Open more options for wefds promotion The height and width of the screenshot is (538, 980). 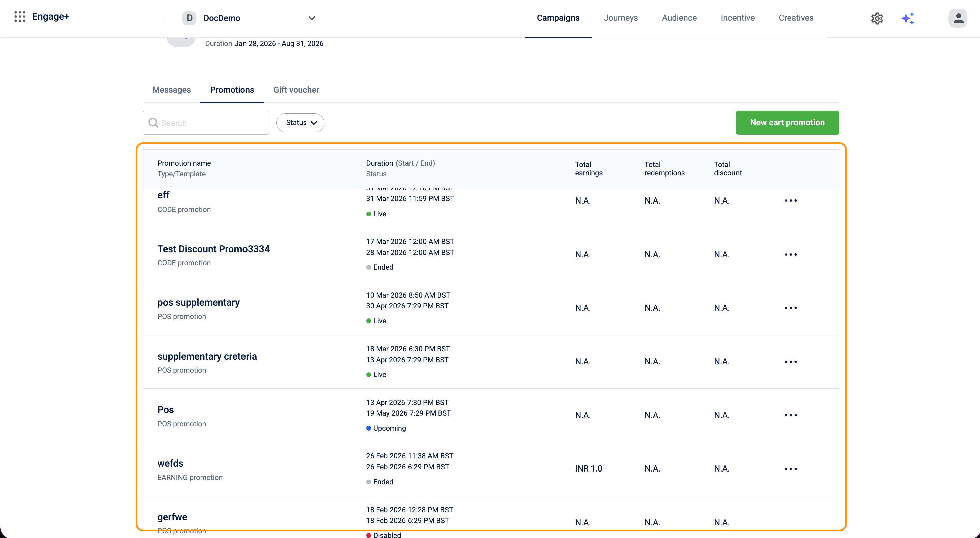coord(791,469)
